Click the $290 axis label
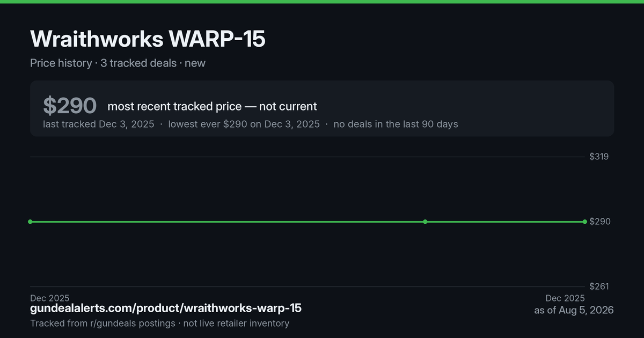 coord(599,222)
